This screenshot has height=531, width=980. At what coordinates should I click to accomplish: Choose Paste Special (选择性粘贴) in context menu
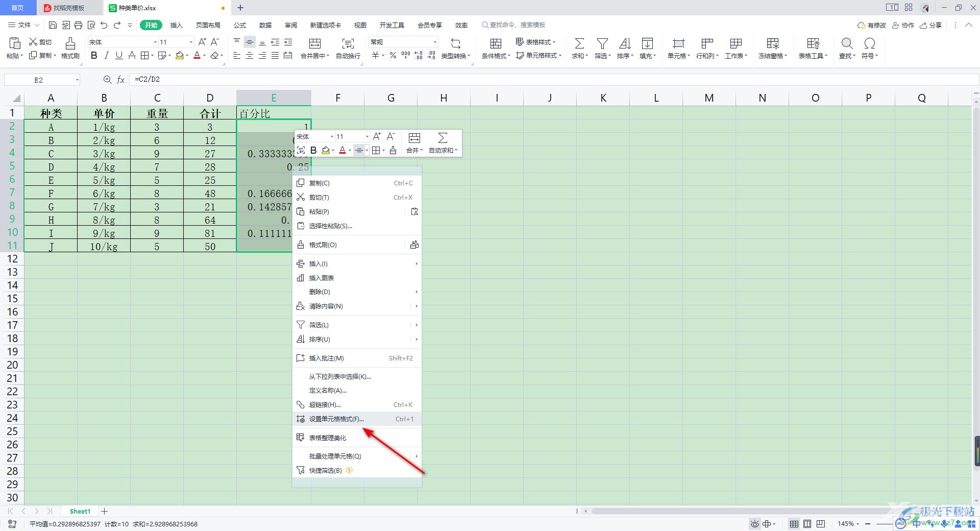tap(357, 226)
